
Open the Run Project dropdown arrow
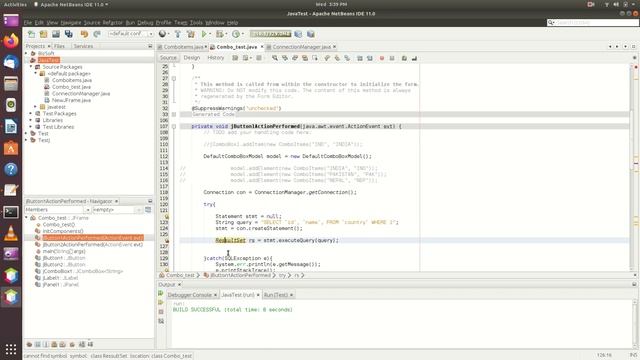(x=210, y=34)
